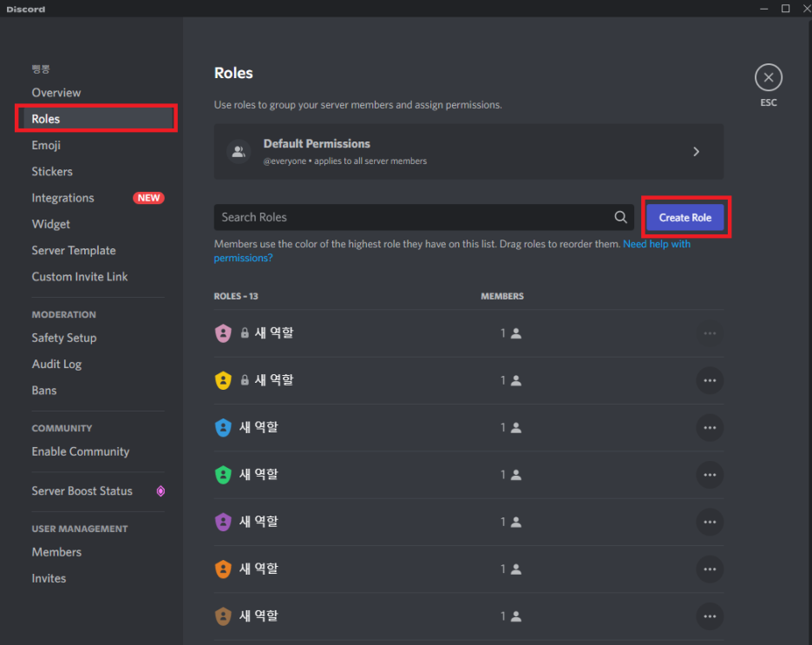Click the search magnifier icon in Search Roles
Viewport: 812px width, 645px height.
(x=620, y=217)
